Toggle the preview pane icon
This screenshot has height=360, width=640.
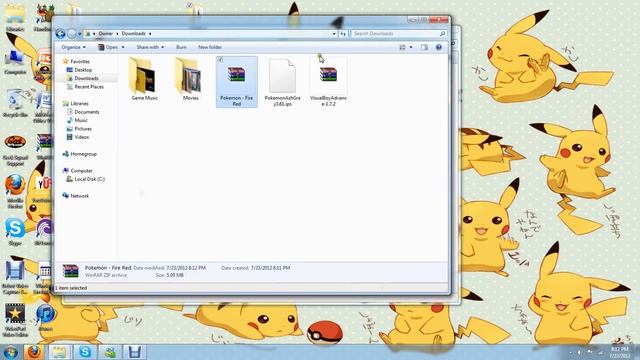[x=424, y=47]
